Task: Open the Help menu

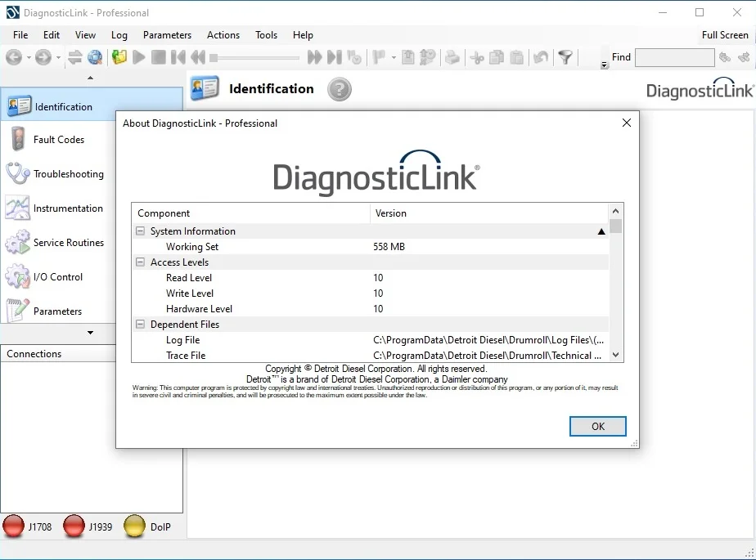Action: click(x=303, y=34)
